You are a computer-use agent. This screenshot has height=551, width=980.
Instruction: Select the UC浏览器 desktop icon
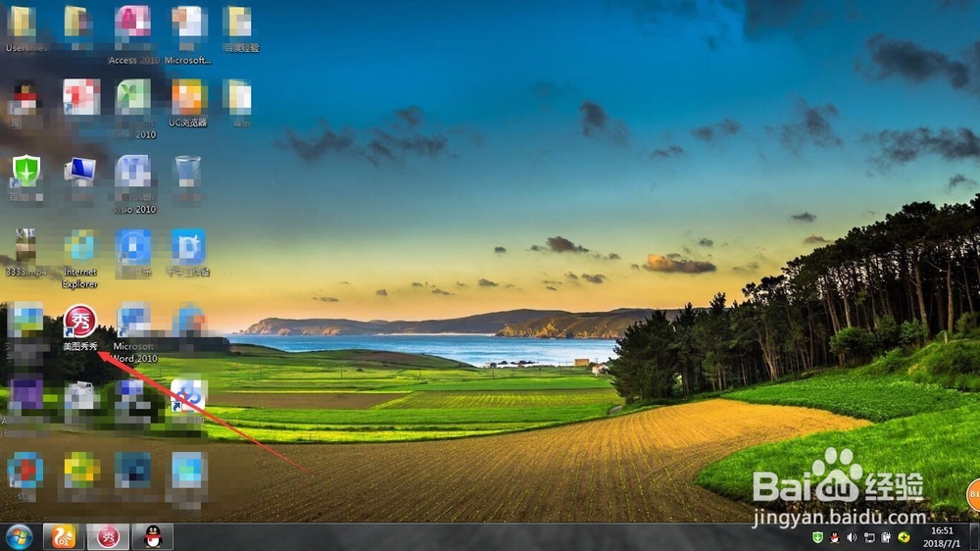(188, 103)
